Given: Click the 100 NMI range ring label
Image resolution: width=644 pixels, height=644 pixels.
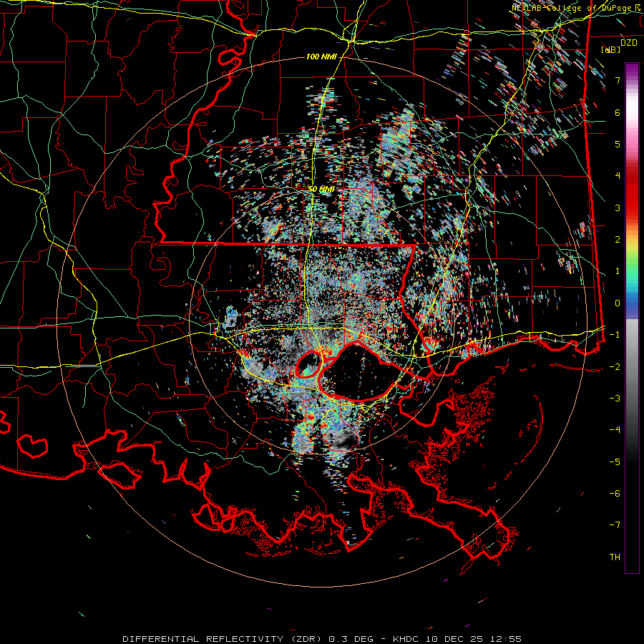Looking at the screenshot, I should pos(321,57).
